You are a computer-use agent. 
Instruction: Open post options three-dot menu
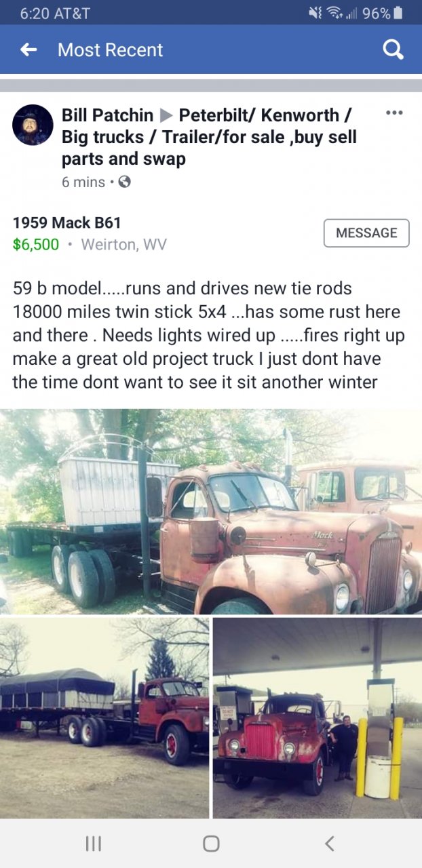click(x=394, y=113)
